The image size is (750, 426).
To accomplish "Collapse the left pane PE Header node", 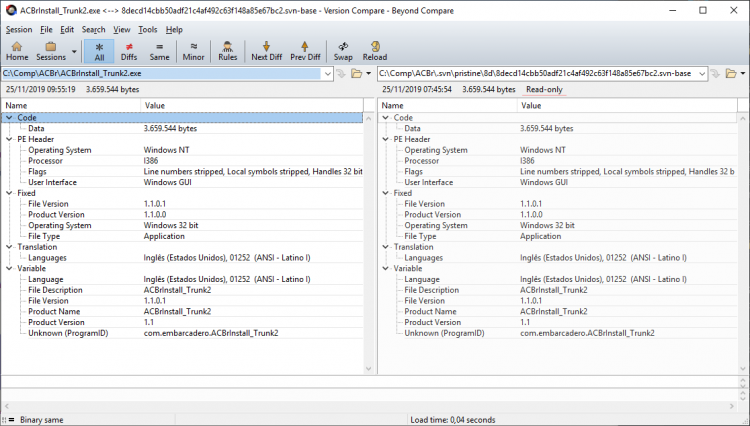I will [x=9, y=139].
